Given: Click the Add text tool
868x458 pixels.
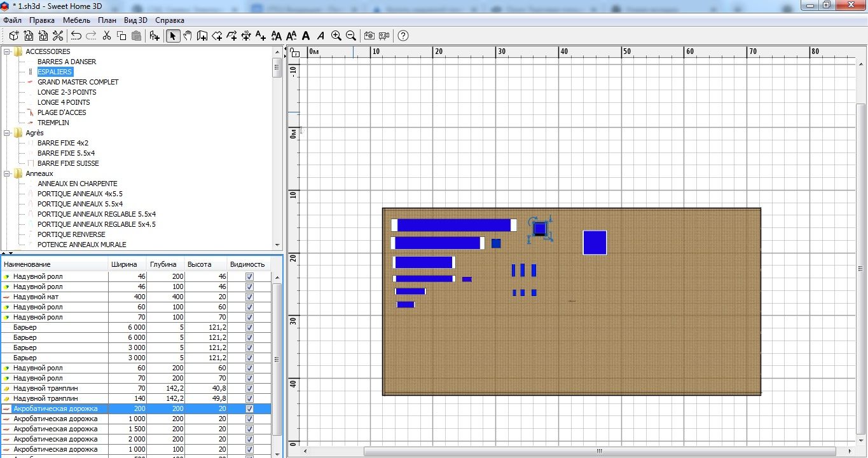Looking at the screenshot, I should [261, 36].
